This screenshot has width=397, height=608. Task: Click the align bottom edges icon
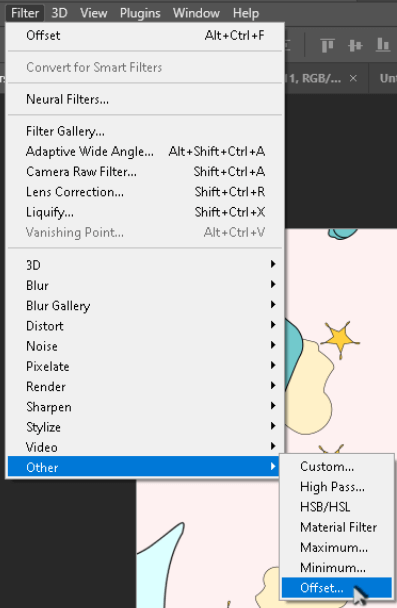pyautogui.click(x=383, y=45)
